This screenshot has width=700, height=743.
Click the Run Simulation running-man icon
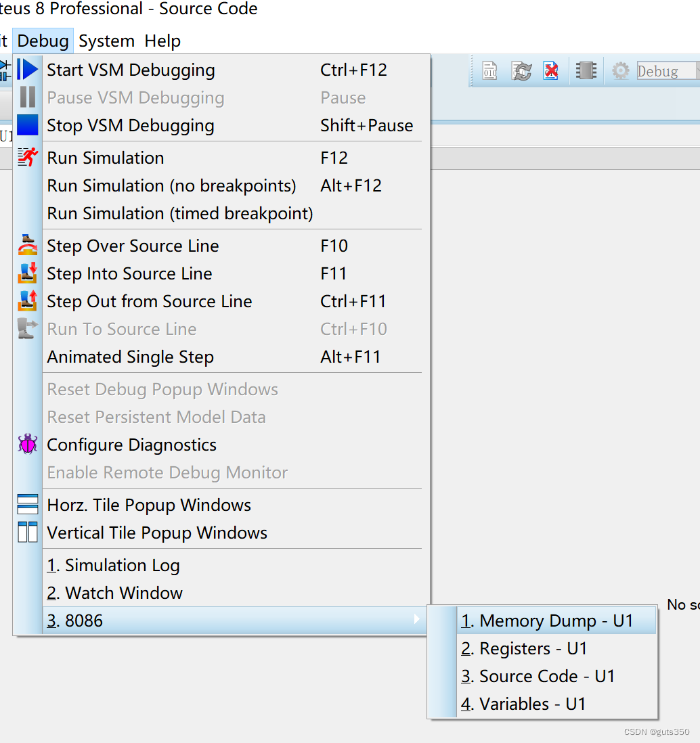click(28, 157)
